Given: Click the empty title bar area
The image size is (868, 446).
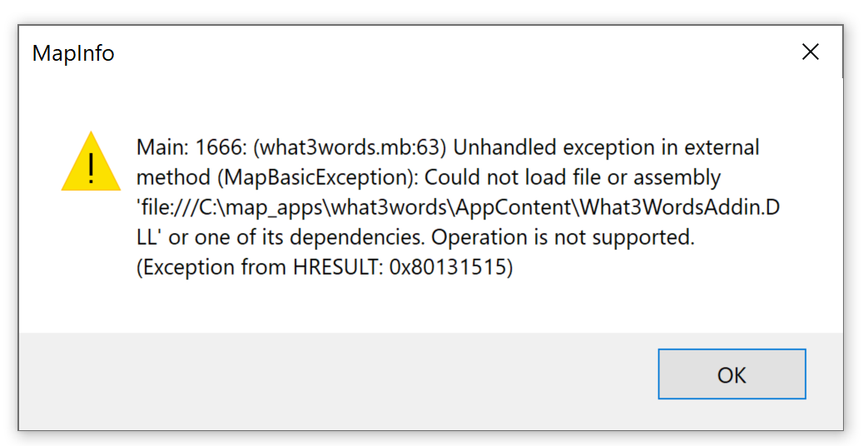Looking at the screenshot, I should click(443, 52).
